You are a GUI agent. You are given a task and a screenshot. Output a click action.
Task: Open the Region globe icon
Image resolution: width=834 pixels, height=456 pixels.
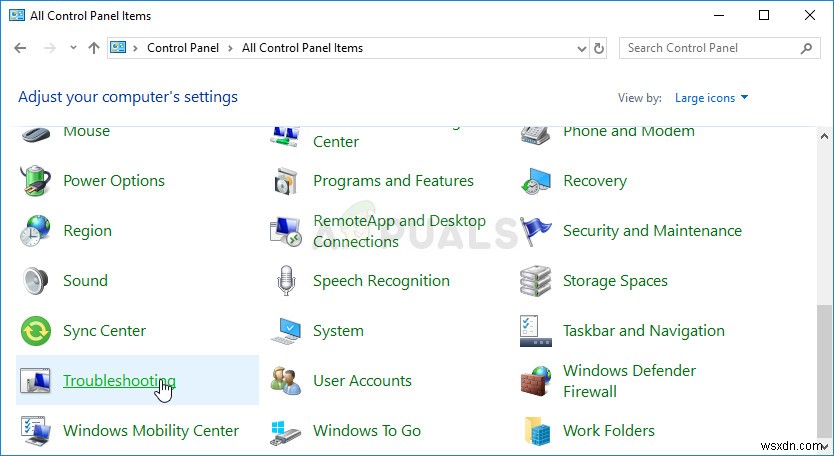tap(36, 231)
